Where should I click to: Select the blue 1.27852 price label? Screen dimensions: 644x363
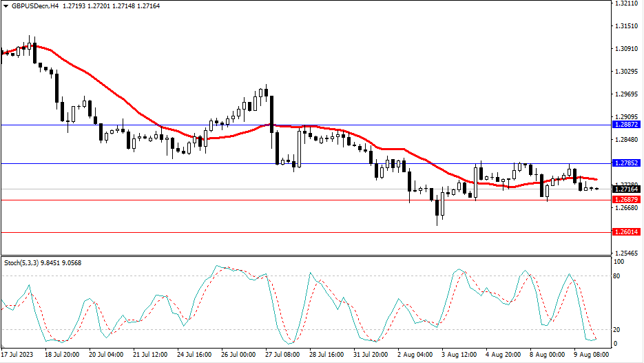626,163
